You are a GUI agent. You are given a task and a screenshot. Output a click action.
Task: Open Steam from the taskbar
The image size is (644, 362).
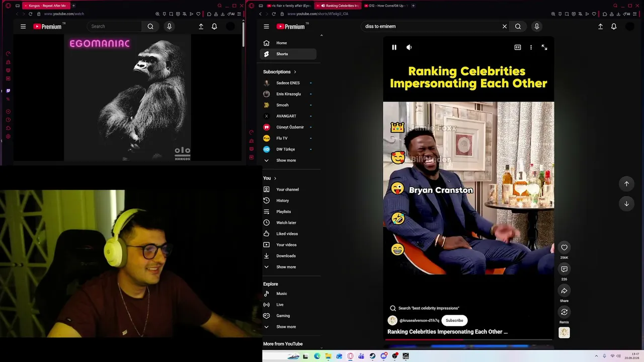click(x=372, y=356)
